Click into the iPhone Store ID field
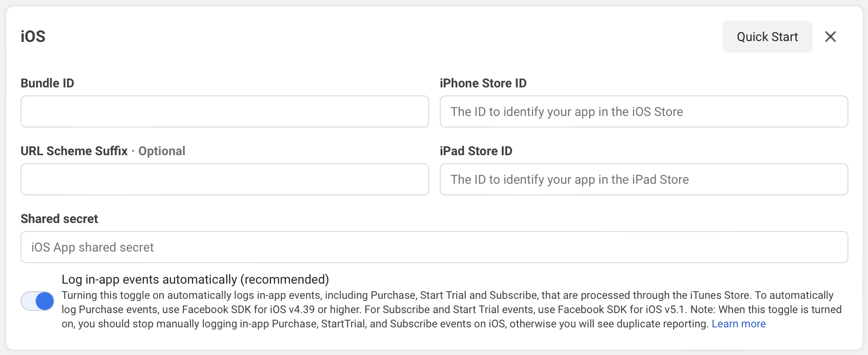 [x=643, y=111]
